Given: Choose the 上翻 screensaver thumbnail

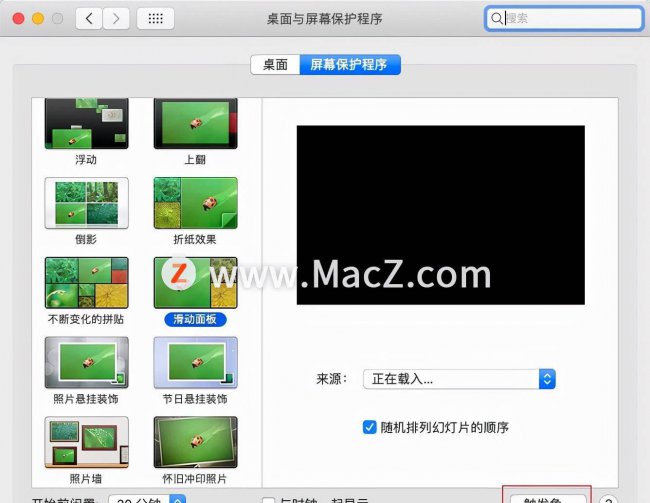Looking at the screenshot, I should (196, 124).
